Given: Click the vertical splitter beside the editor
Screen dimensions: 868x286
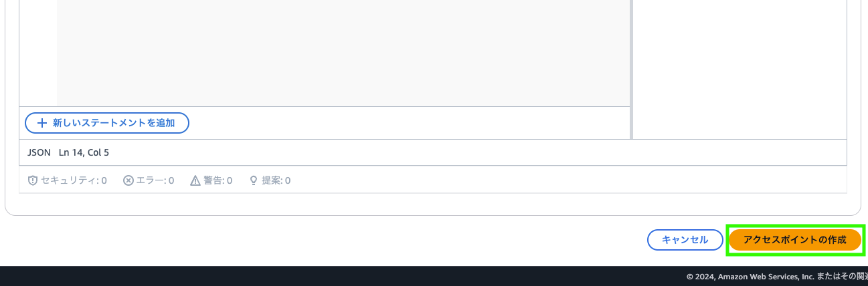Looking at the screenshot, I should click(631, 69).
